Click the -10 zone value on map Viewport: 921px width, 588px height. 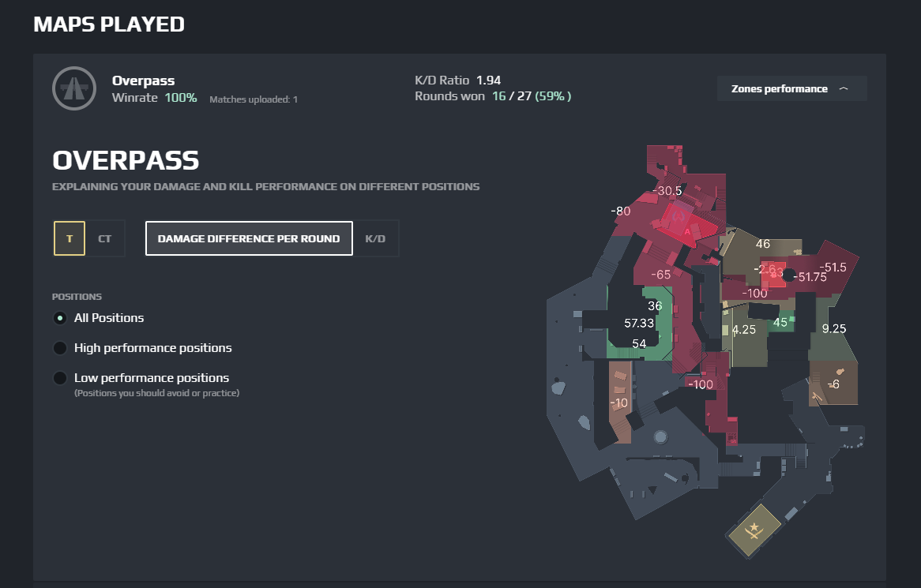[619, 403]
